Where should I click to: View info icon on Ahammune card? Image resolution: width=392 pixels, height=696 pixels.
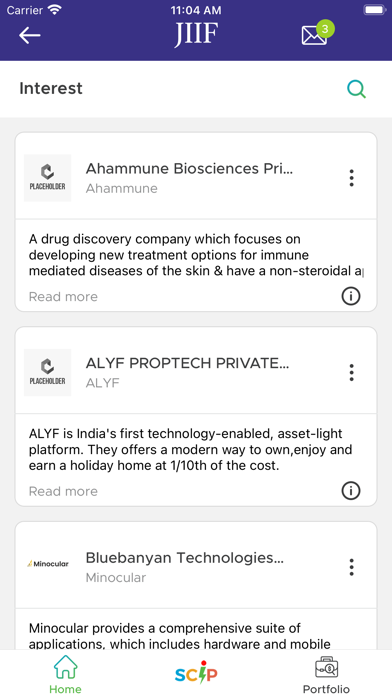click(351, 296)
